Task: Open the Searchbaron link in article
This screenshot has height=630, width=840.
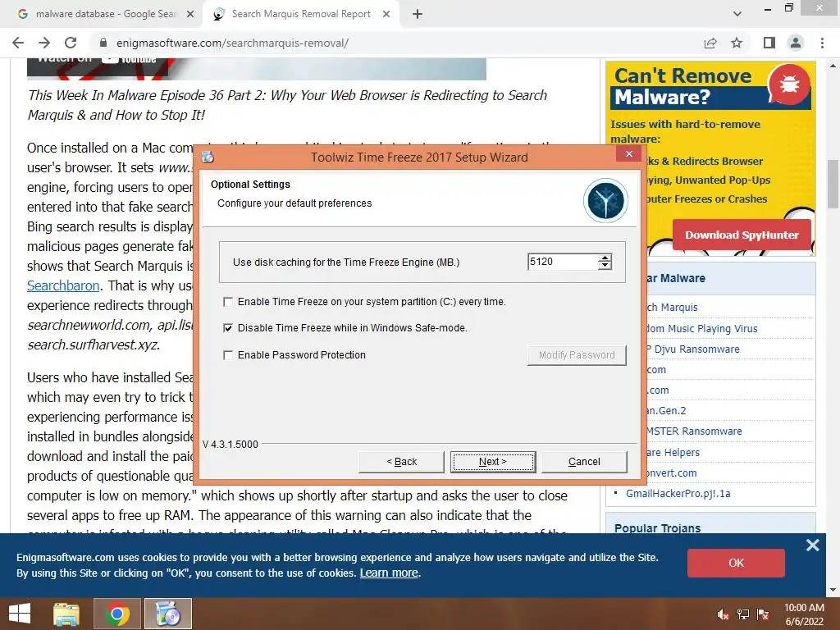Action: pyautogui.click(x=63, y=285)
